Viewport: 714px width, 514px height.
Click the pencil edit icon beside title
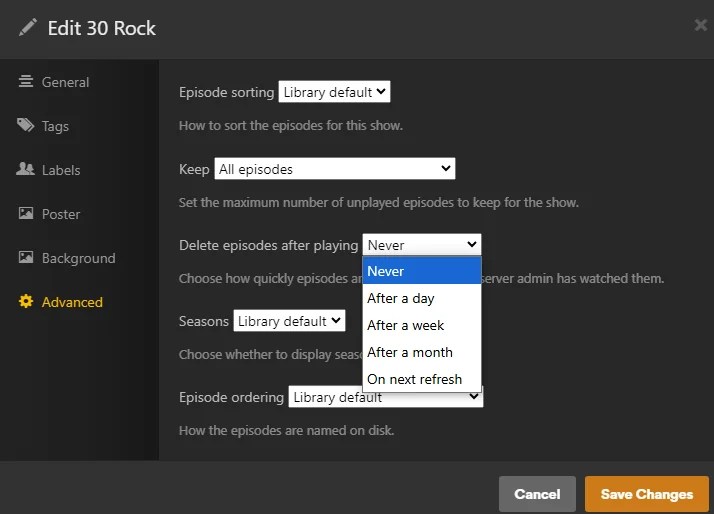(x=27, y=27)
